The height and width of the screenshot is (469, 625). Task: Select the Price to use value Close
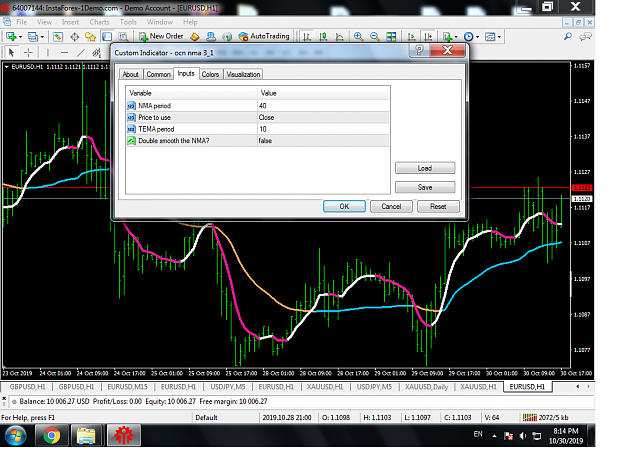click(x=323, y=117)
